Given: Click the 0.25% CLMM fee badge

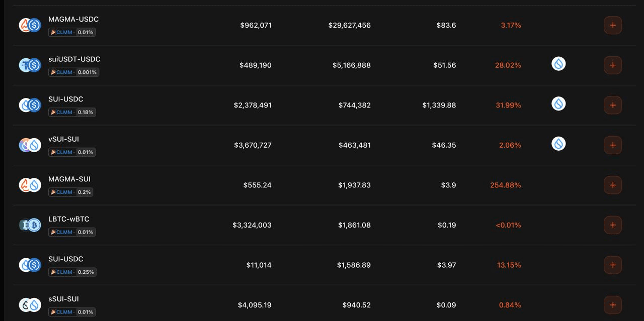Looking at the screenshot, I should [72, 272].
